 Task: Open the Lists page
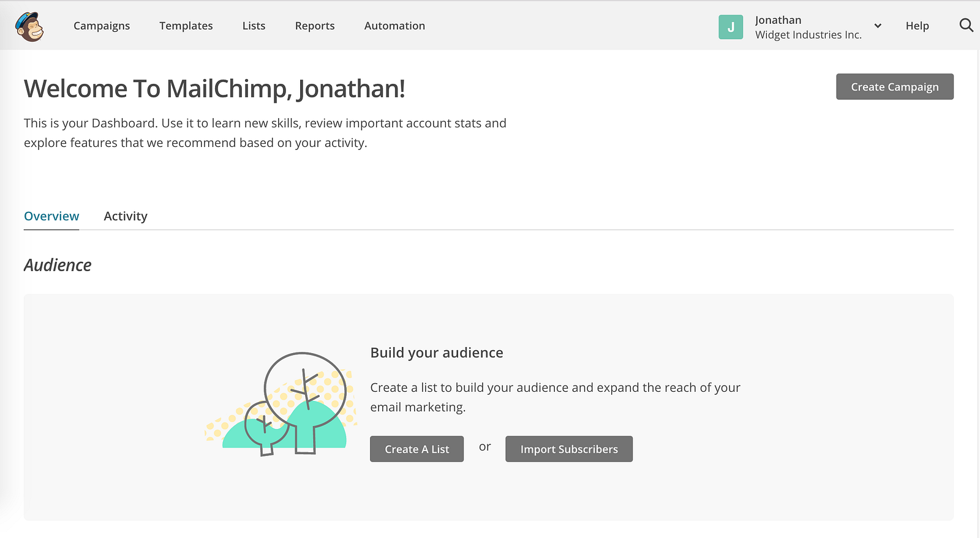click(x=254, y=26)
